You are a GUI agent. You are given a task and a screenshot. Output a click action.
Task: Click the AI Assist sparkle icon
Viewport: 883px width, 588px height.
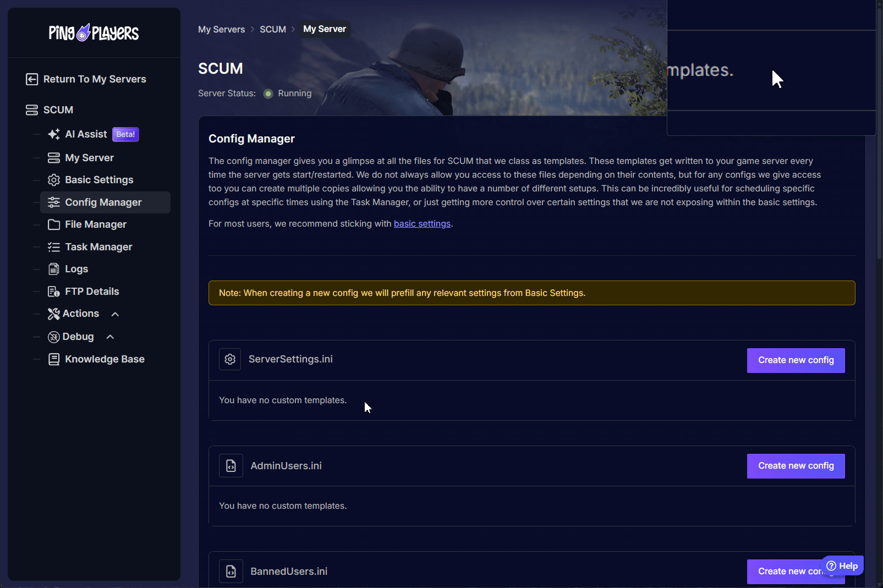(x=54, y=134)
